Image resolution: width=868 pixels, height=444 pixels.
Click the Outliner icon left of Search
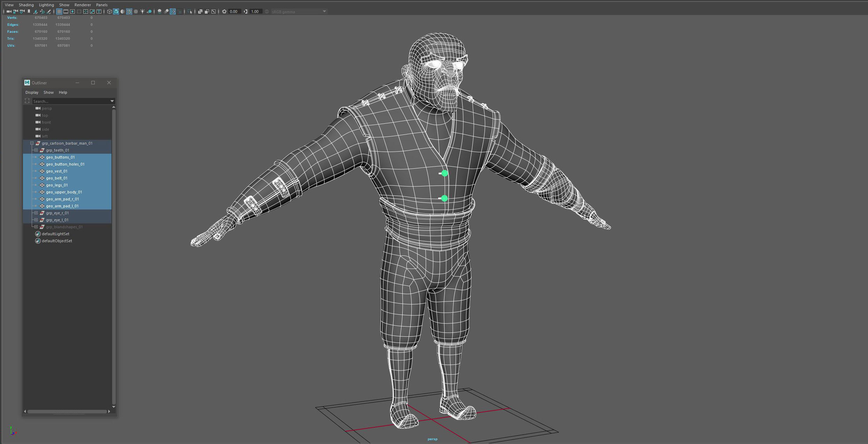click(x=27, y=101)
